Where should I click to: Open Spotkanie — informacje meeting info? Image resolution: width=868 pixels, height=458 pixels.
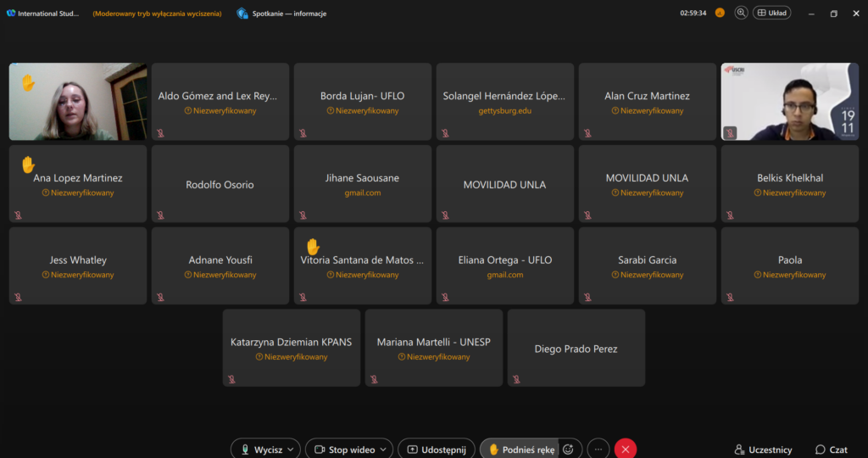(281, 14)
